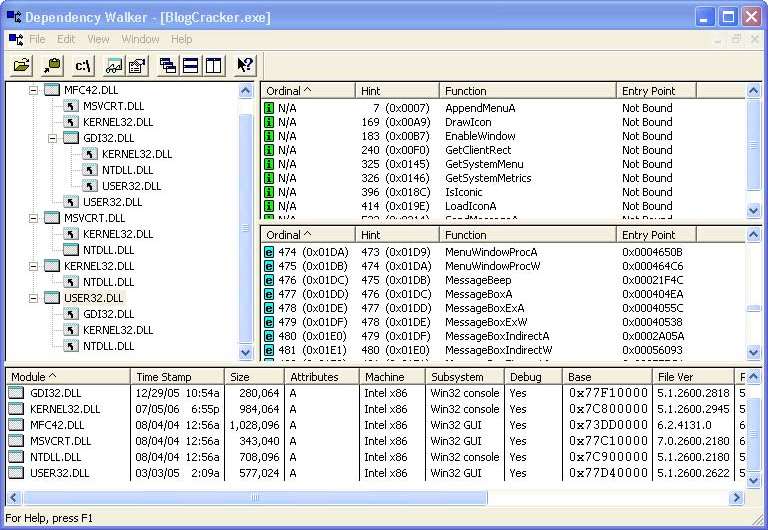The width and height of the screenshot is (768, 530).
Task: Select MSVCRT.DLL row in module list
Action: click(376, 441)
